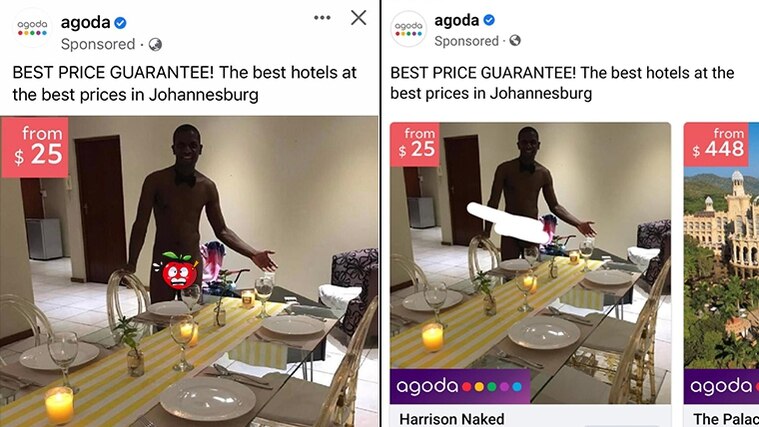
Task: Click the Sponsored label on right post
Action: point(466,41)
